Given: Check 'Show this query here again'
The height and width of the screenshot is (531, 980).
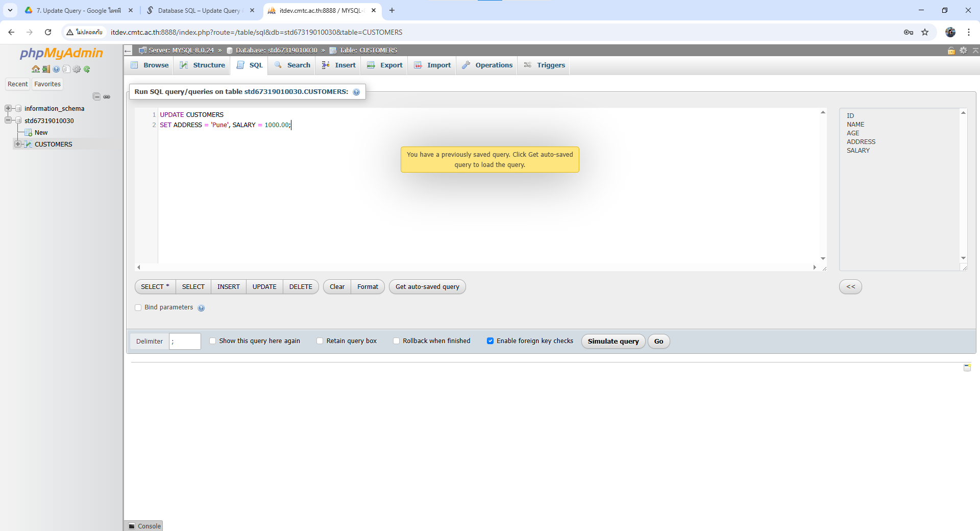Looking at the screenshot, I should click(x=213, y=341).
